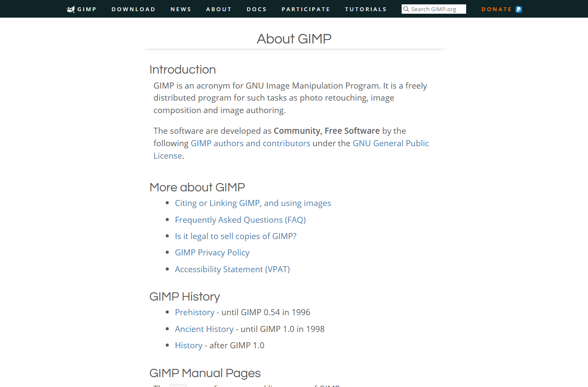Open Citing or Linking GIMP link

[x=253, y=203]
